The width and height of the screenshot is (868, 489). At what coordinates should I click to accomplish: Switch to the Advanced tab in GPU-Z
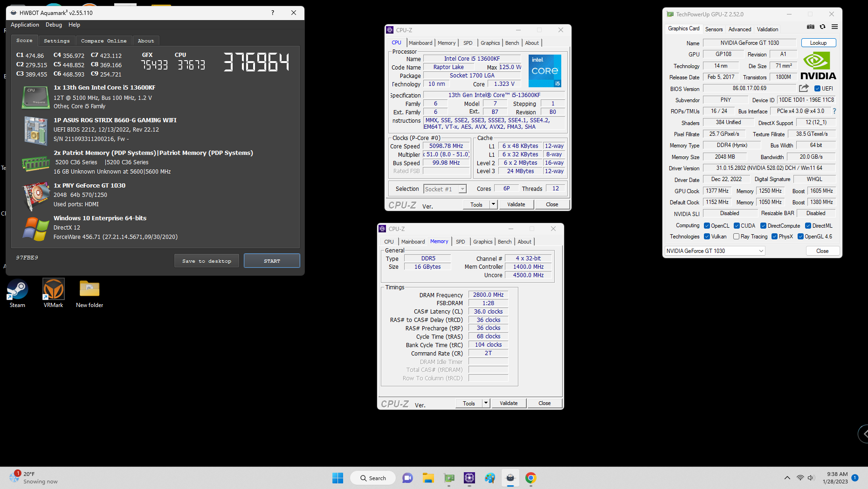740,29
